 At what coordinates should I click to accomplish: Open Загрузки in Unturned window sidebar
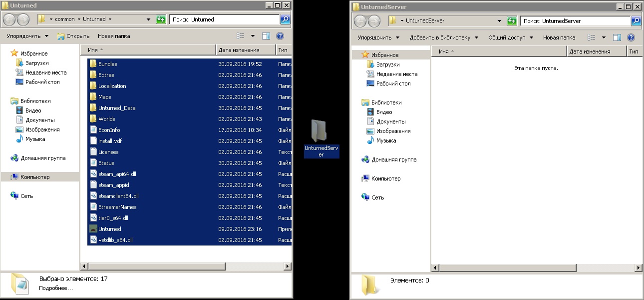tap(32, 63)
